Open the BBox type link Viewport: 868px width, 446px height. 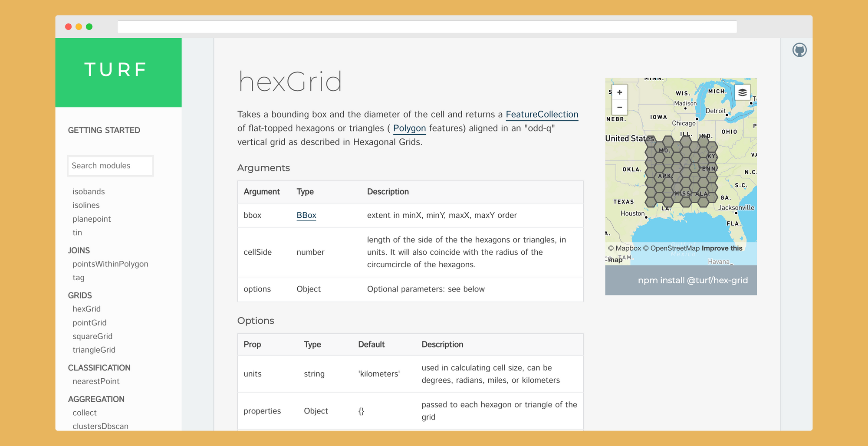(x=306, y=215)
